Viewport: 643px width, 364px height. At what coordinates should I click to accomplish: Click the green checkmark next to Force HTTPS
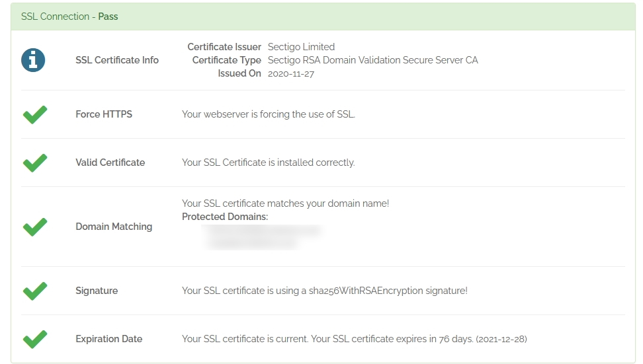(x=35, y=114)
